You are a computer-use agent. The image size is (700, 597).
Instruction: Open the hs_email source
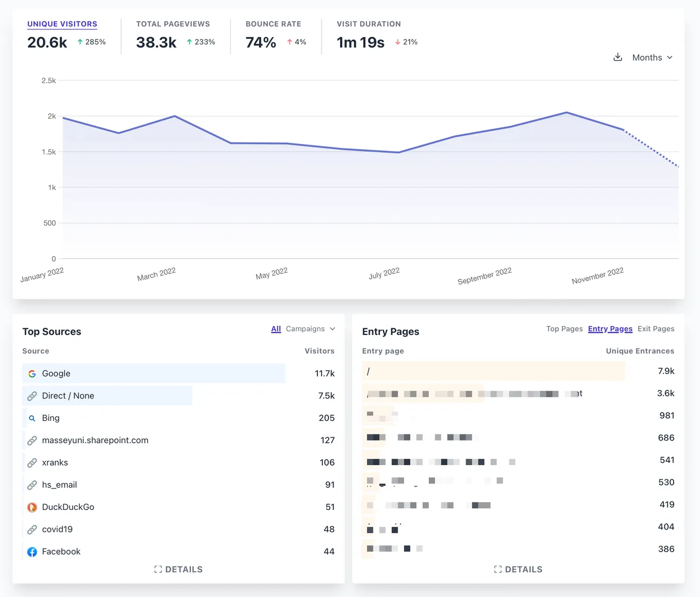[60, 485]
